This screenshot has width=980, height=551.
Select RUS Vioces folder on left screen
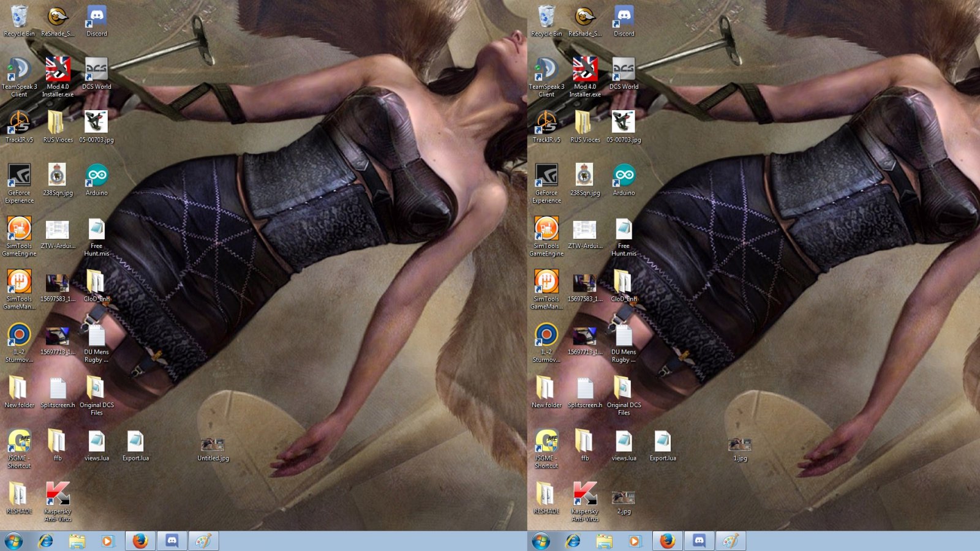point(58,127)
